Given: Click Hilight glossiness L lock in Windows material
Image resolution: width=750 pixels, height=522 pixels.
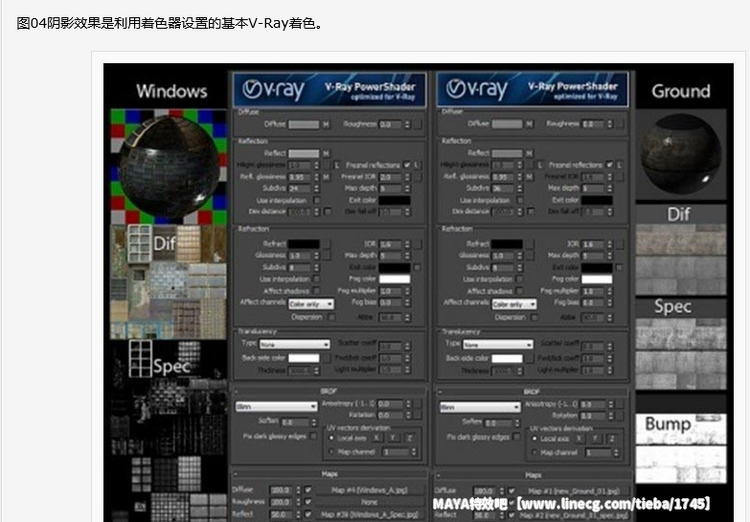Looking at the screenshot, I should point(336,165).
